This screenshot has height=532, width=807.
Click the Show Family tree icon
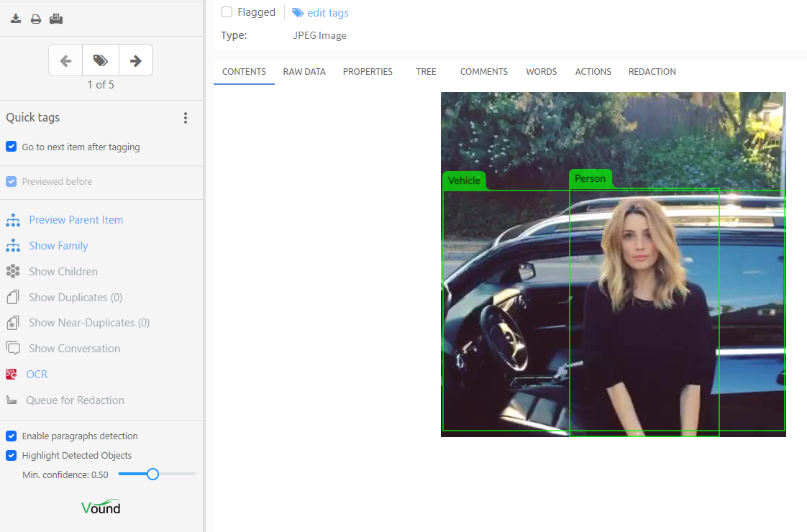point(13,246)
